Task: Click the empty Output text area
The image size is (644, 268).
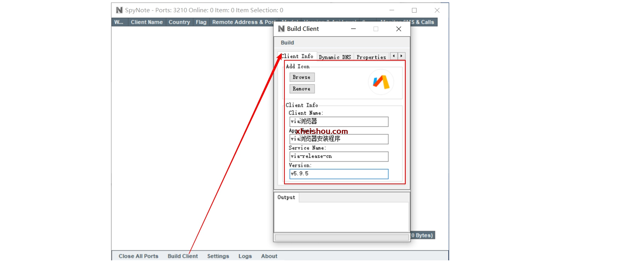Action: (341, 217)
